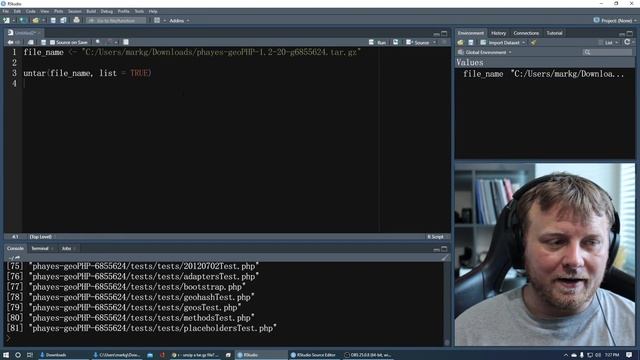Image resolution: width=640 pixels, height=360 pixels.
Task: Switch List view dropdown in Environment
Action: (608, 42)
